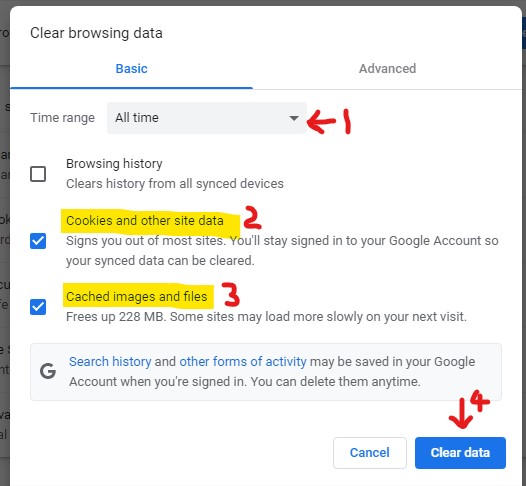Select the Basic tab
The width and height of the screenshot is (526, 486).
[x=132, y=69]
